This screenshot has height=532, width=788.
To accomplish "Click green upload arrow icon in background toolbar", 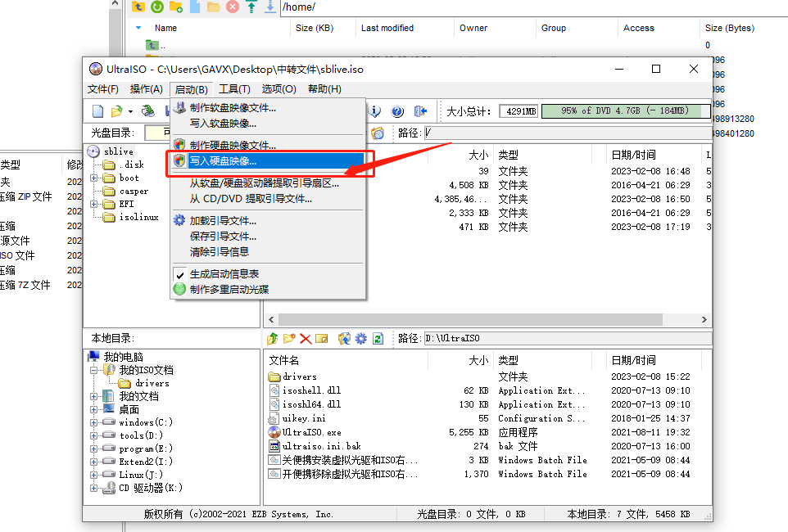I will pyautogui.click(x=251, y=7).
